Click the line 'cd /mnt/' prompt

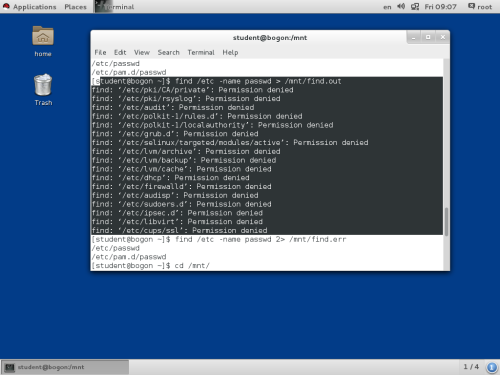point(151,266)
